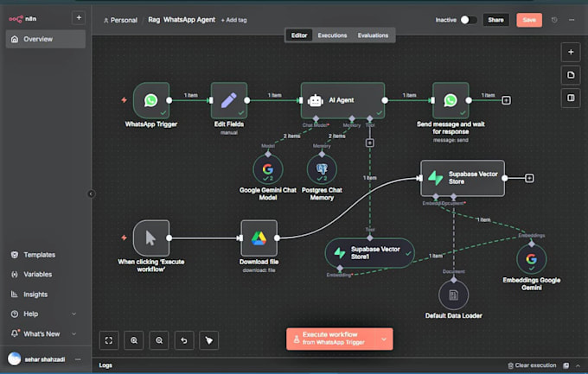Switch to the Executions tab
Image resolution: width=588 pixels, height=374 pixels.
(332, 35)
